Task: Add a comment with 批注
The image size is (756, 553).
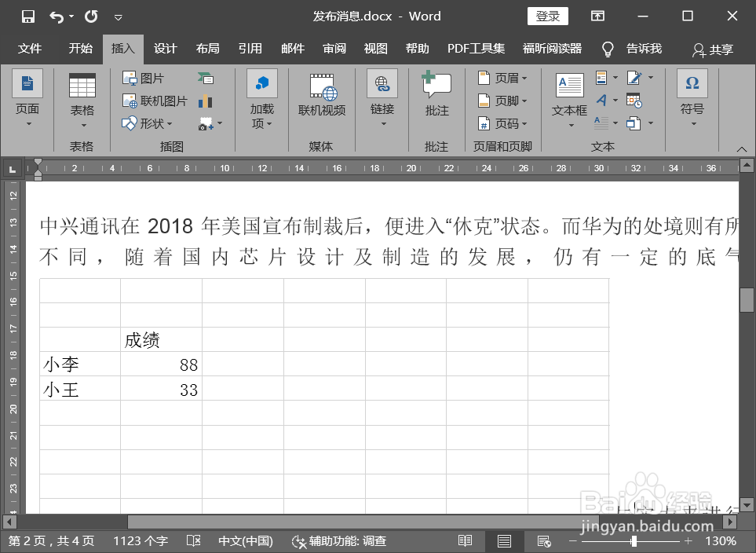Action: [x=436, y=94]
